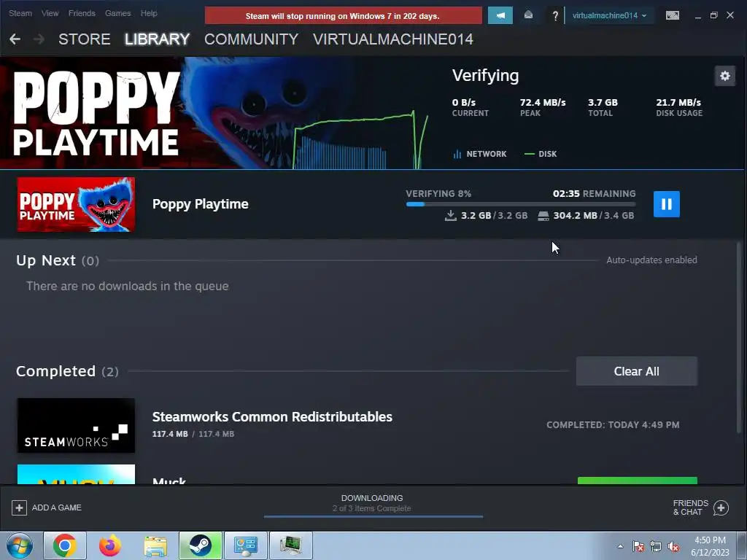Image resolution: width=747 pixels, height=560 pixels.
Task: Click the Steam taskbar icon
Action: tap(201, 545)
